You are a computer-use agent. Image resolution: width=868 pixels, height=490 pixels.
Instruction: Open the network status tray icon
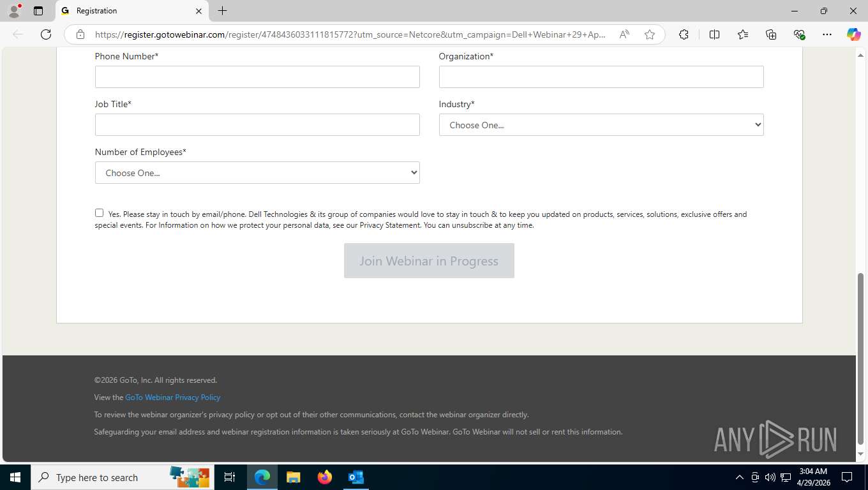tap(786, 477)
